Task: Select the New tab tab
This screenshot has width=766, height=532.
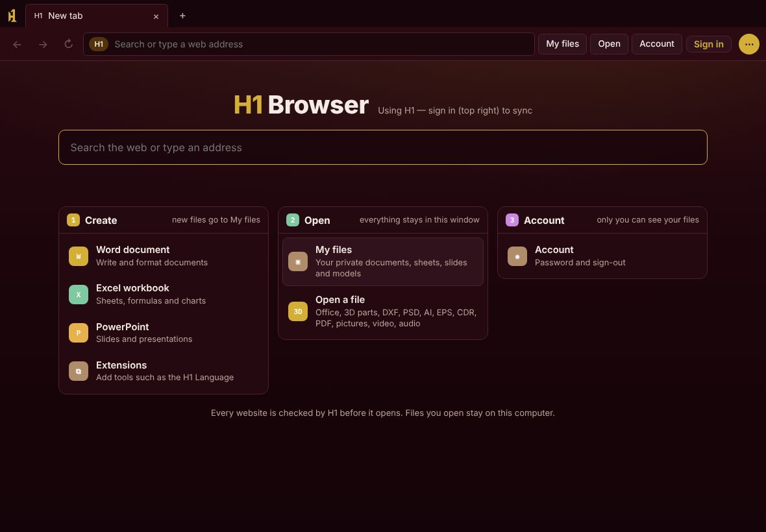Action: coord(96,16)
